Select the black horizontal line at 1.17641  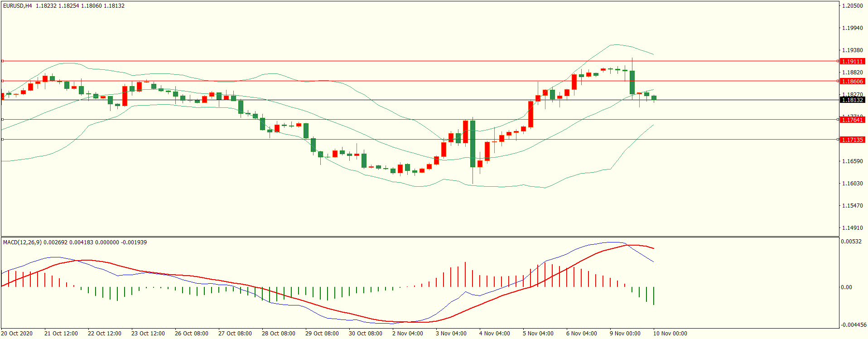coord(420,119)
